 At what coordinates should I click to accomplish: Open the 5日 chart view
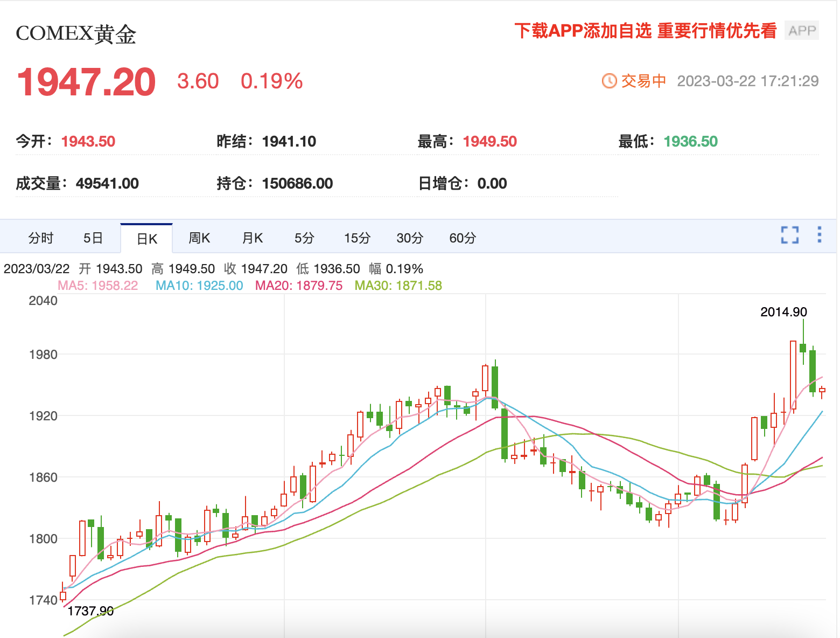[x=93, y=237]
